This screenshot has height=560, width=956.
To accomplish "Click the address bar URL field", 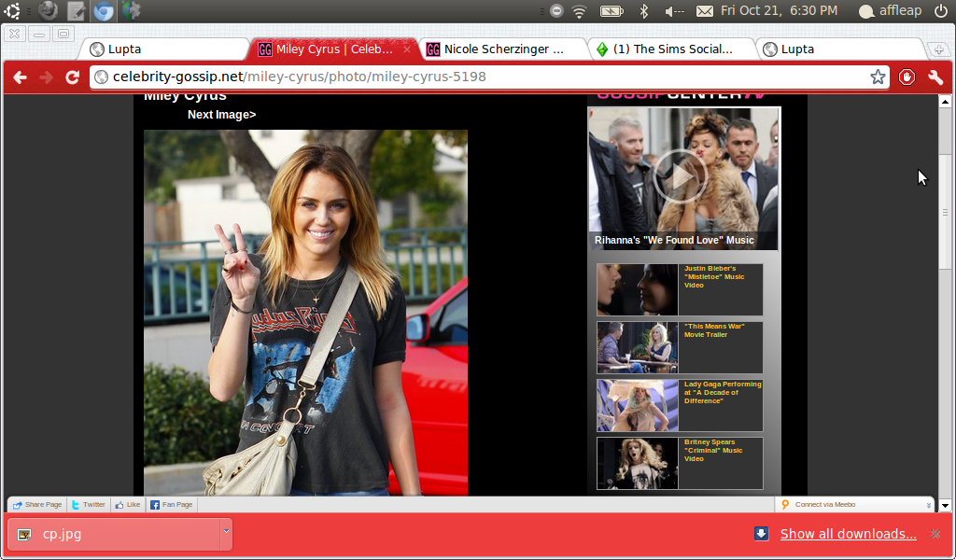I will 487,77.
